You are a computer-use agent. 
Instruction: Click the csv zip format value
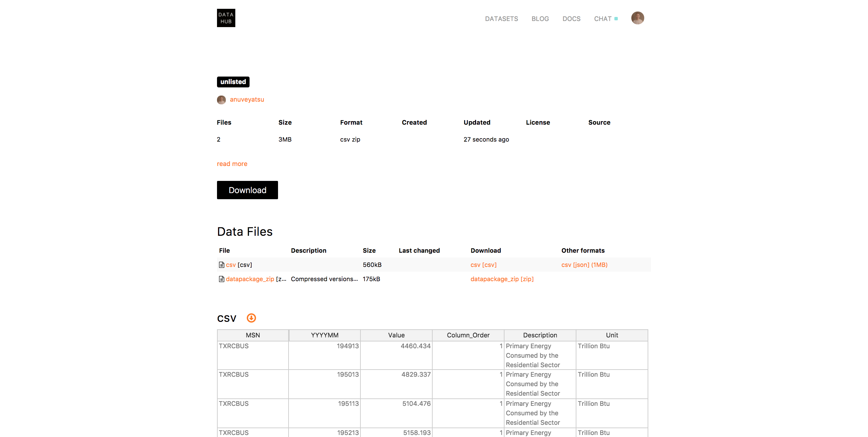(350, 140)
